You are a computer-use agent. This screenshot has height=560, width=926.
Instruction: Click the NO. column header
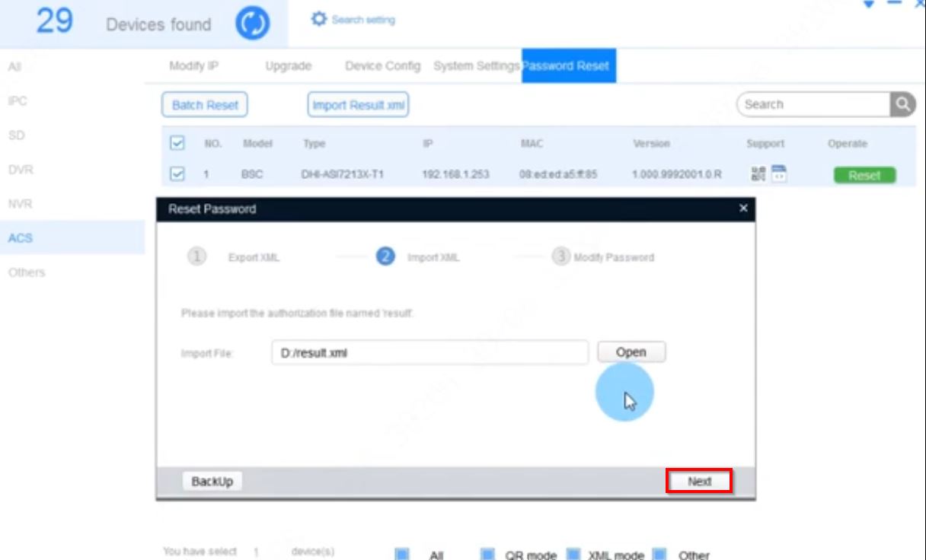(x=212, y=143)
